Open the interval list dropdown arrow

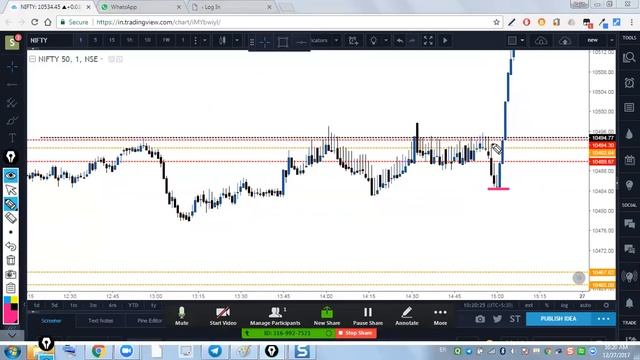coord(205,40)
